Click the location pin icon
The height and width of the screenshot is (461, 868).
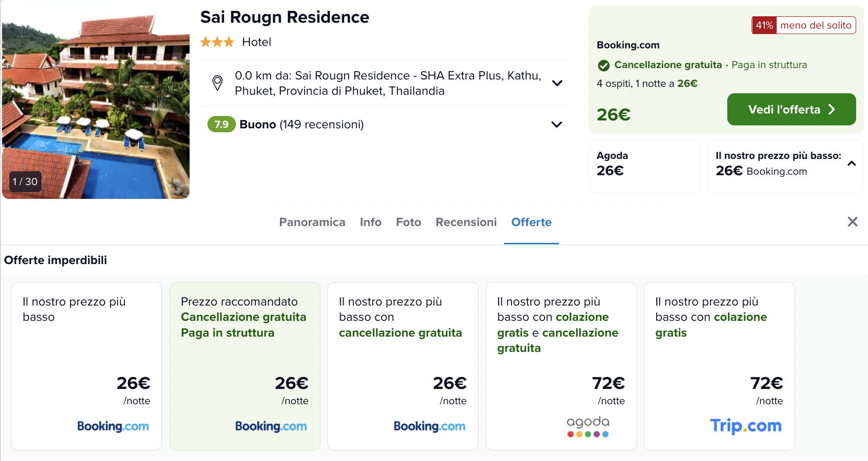[217, 83]
